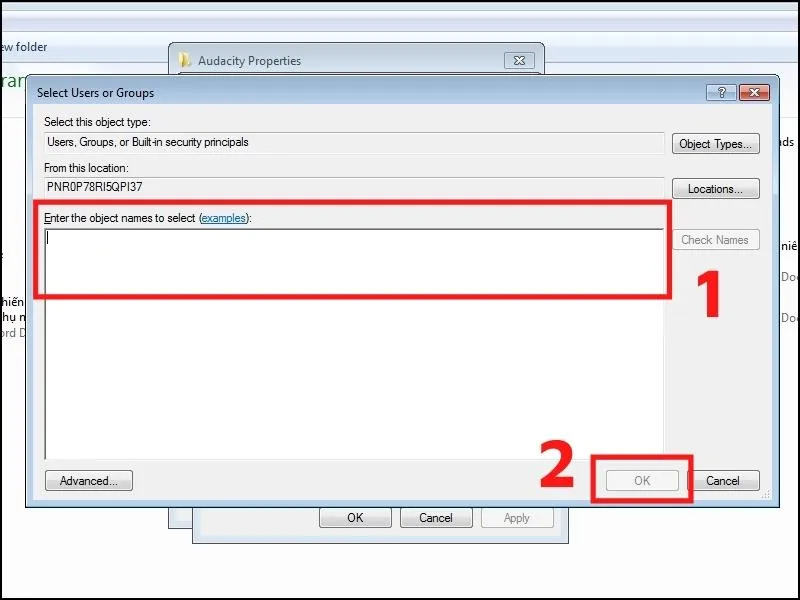This screenshot has width=800, height=600.
Task: Open help with the question mark button
Action: (721, 92)
